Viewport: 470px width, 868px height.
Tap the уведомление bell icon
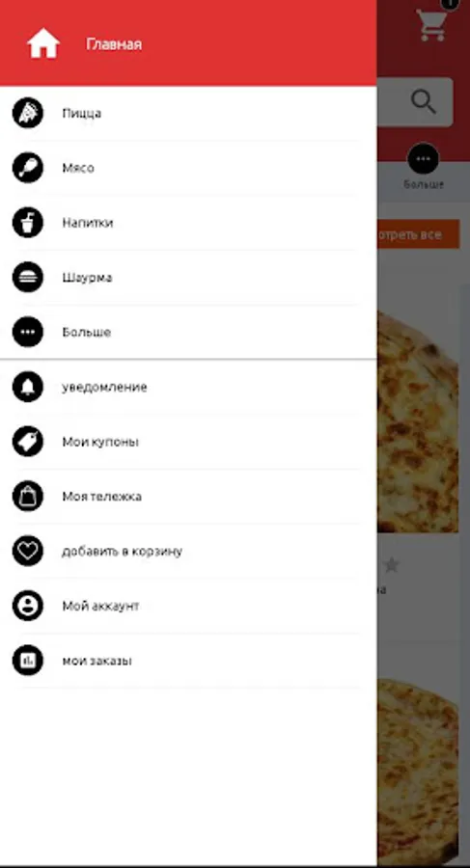[28, 387]
